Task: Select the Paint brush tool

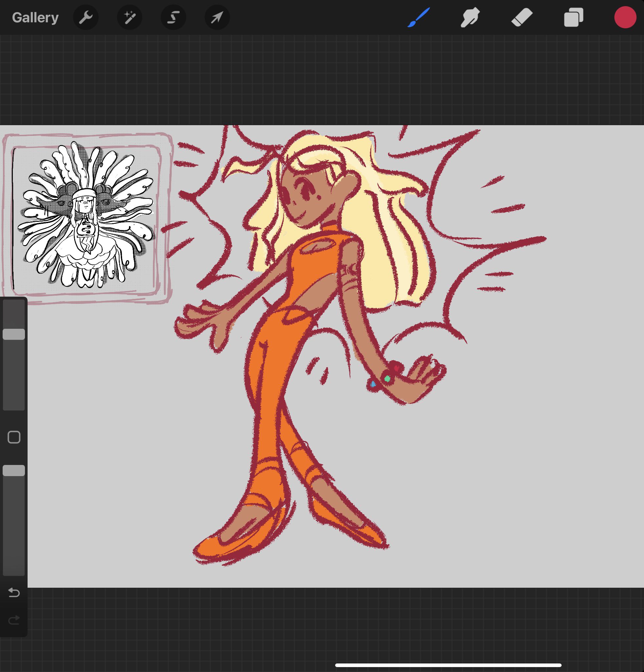Action: [419, 17]
